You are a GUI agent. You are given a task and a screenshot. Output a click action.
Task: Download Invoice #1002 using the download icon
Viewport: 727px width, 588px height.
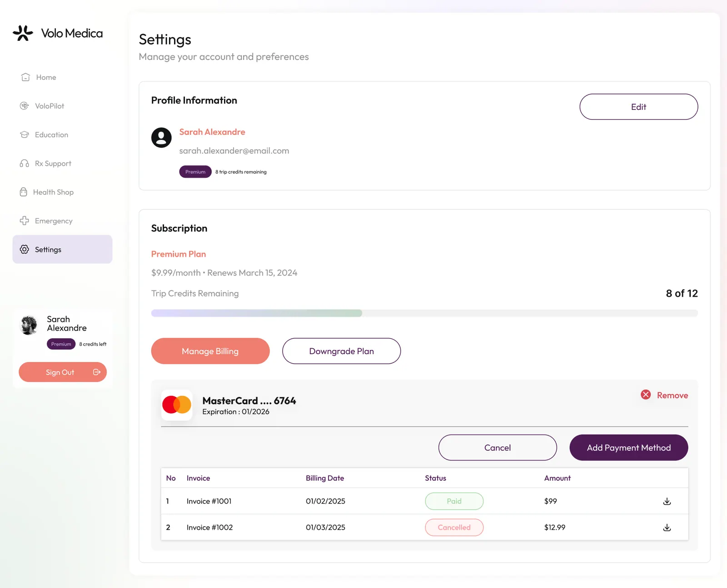(667, 528)
